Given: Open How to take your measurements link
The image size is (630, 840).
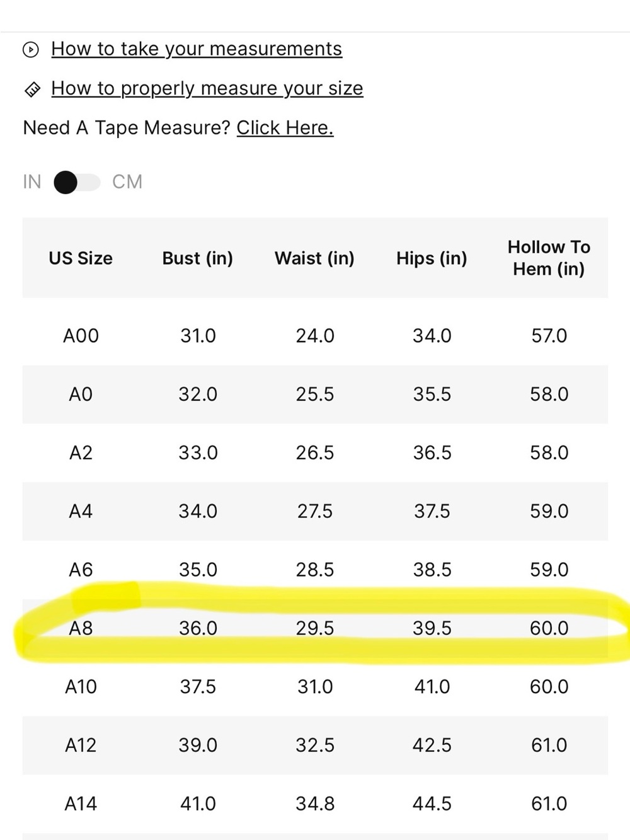Looking at the screenshot, I should coord(197,49).
